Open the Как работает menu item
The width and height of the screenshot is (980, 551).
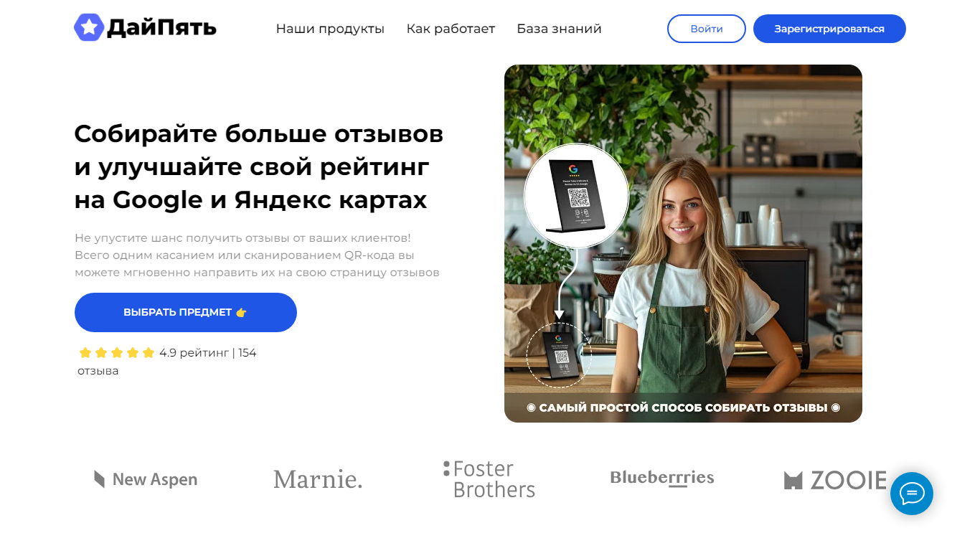(x=451, y=29)
